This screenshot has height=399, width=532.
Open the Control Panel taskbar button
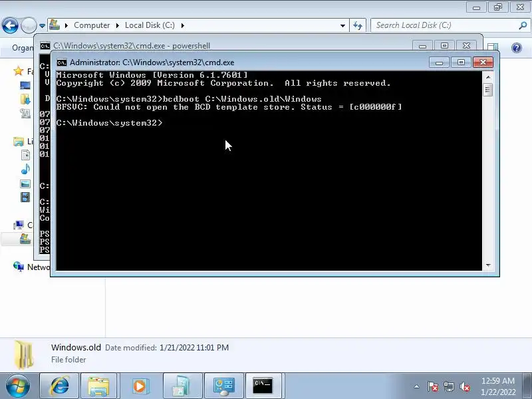tap(223, 386)
